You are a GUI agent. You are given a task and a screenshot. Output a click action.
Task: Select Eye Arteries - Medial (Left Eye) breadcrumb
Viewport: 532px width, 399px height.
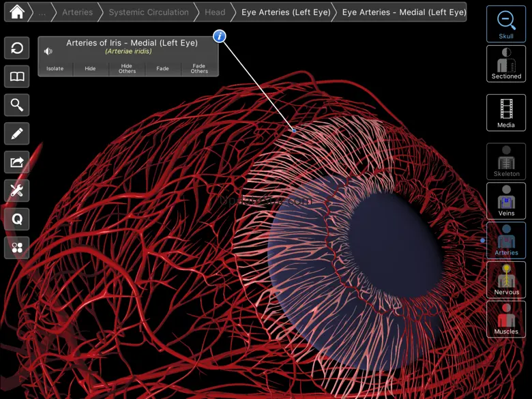(x=404, y=12)
